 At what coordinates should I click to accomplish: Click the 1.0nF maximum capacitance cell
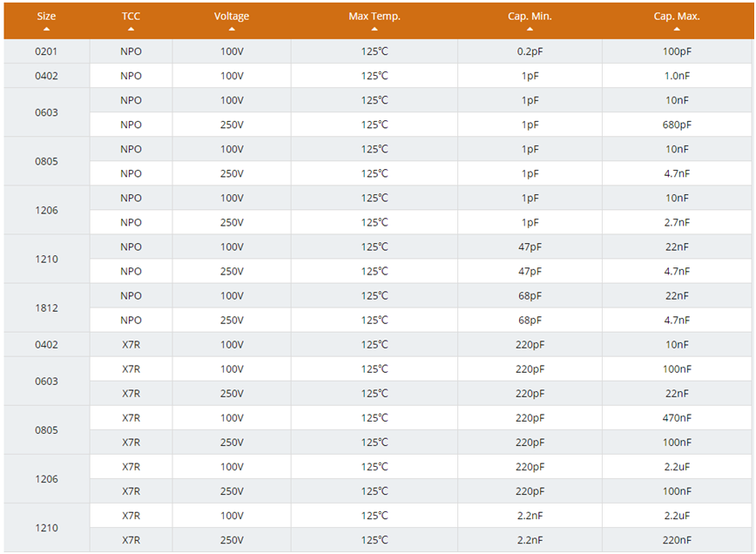(677, 76)
